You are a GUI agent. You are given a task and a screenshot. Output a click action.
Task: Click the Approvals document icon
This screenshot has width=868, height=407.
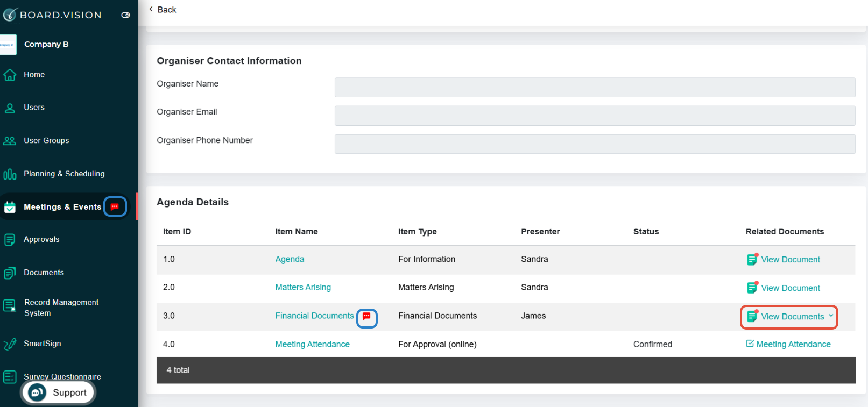[10, 240]
